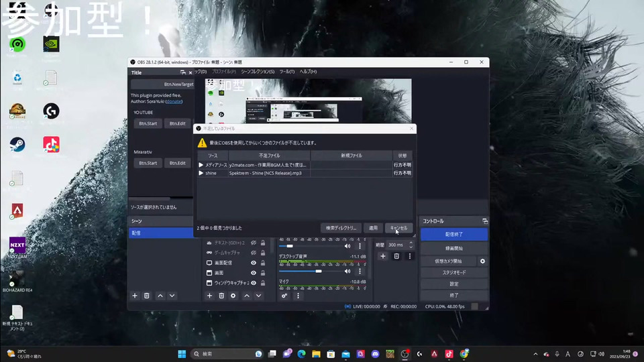Viewport: 644px width, 362px height.
Task: Open advanced audio properties gears in the mixer
Action: [x=284, y=296]
